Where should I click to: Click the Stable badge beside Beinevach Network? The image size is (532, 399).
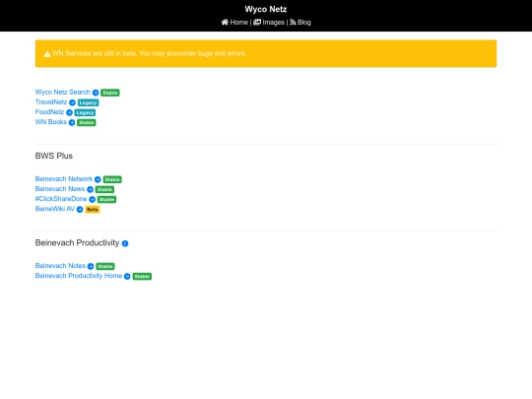tap(112, 179)
